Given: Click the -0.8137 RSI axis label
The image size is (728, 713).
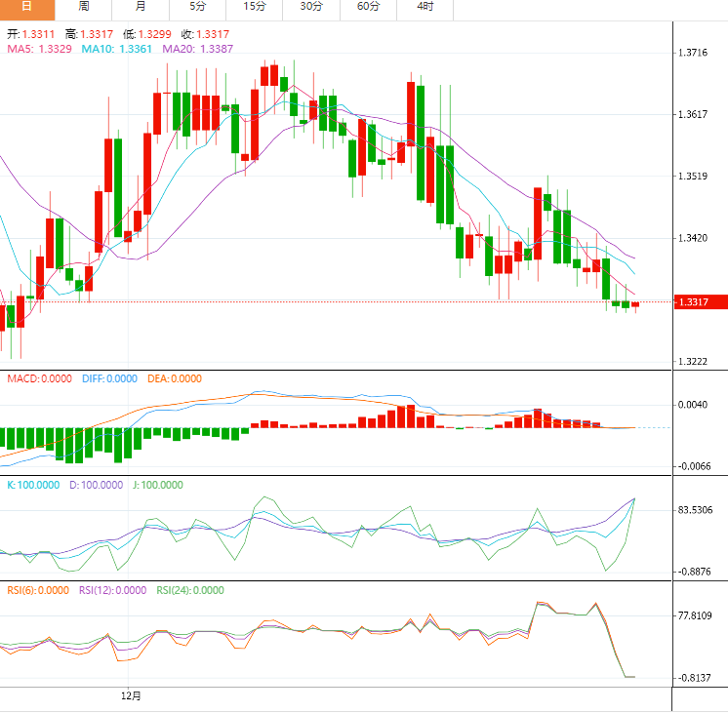Looking at the screenshot, I should click(x=694, y=678).
